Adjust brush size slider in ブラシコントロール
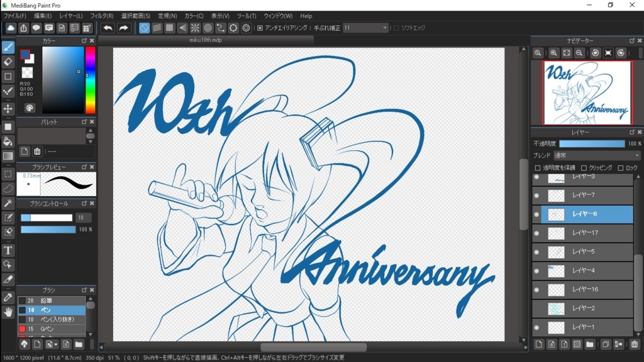The width and height of the screenshot is (644, 362). pyautogui.click(x=47, y=218)
